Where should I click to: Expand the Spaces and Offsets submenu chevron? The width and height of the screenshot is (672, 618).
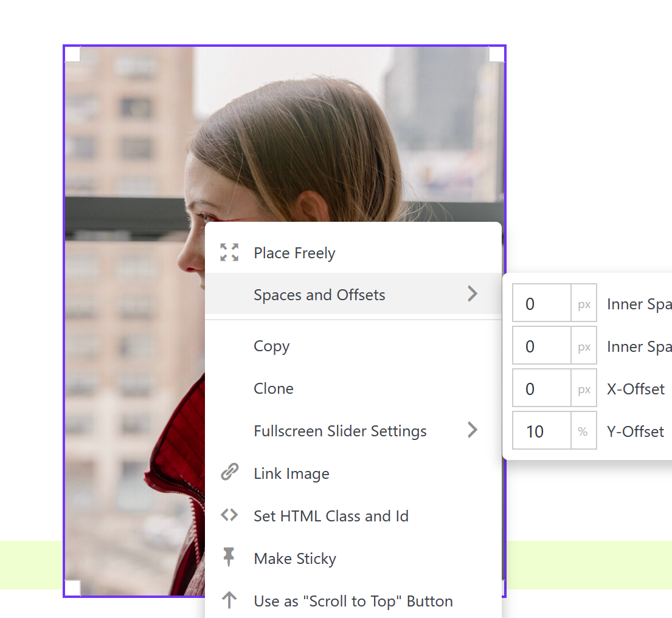click(x=473, y=294)
